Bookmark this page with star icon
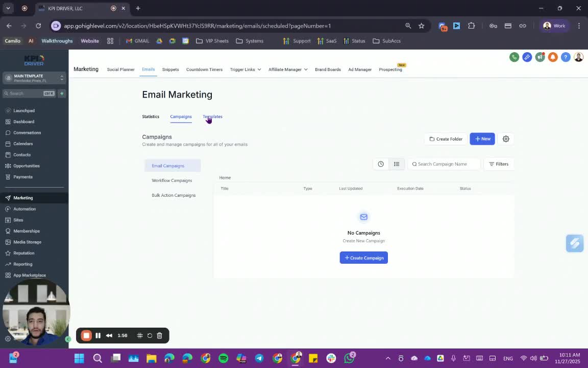This screenshot has height=368, width=588. 422,26
